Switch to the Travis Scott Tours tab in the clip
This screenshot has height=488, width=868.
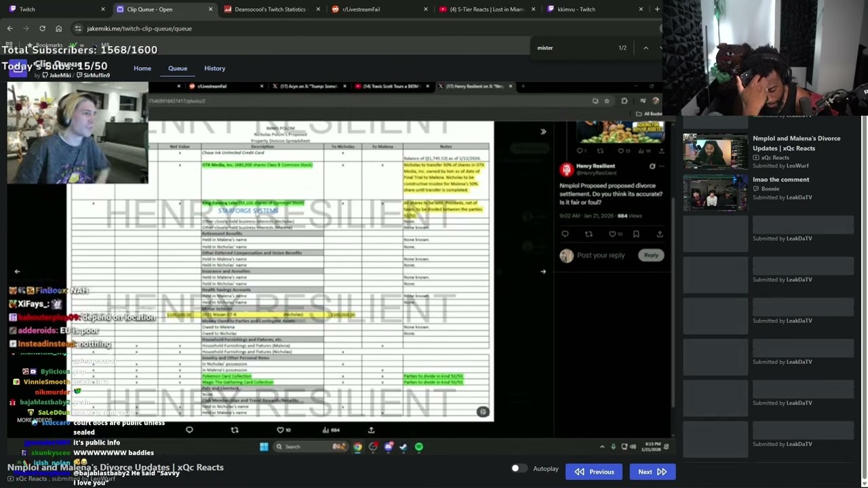click(391, 86)
